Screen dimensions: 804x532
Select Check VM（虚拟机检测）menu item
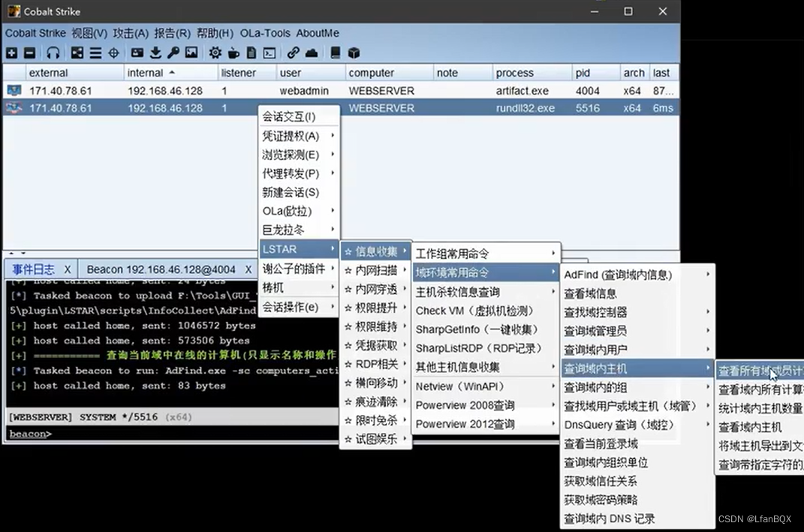(486, 311)
